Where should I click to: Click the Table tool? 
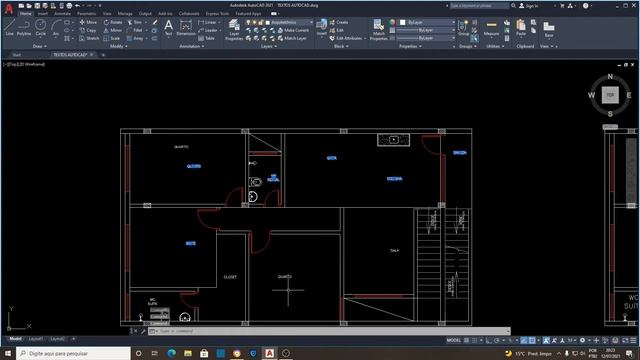(206, 38)
